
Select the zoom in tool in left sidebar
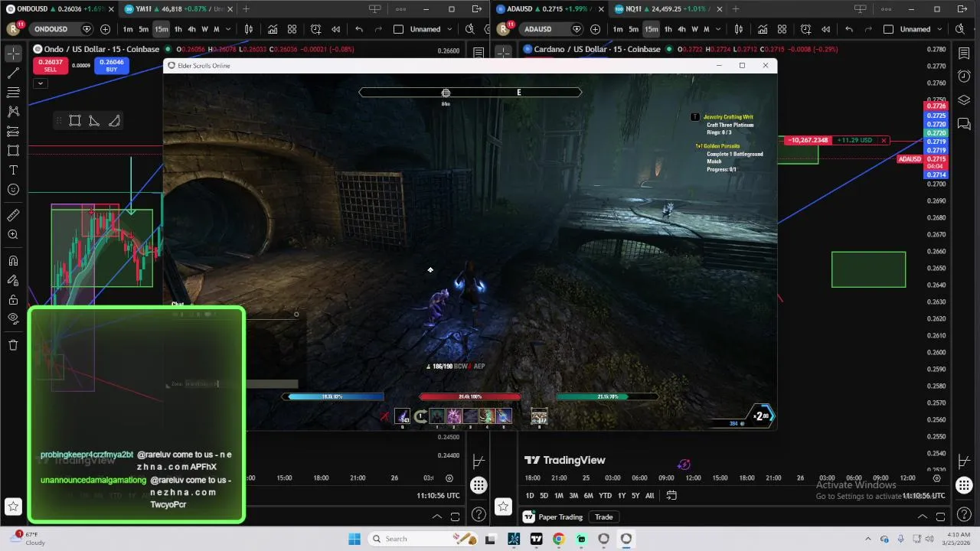13,235
